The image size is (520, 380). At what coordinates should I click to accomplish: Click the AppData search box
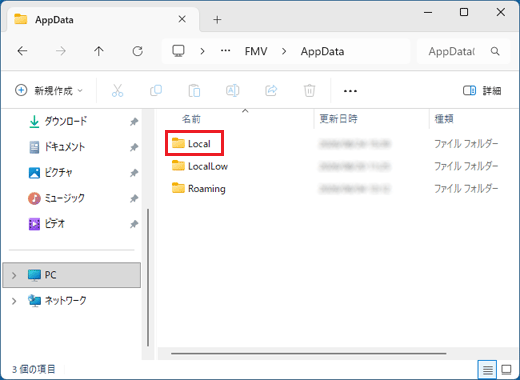click(x=463, y=51)
